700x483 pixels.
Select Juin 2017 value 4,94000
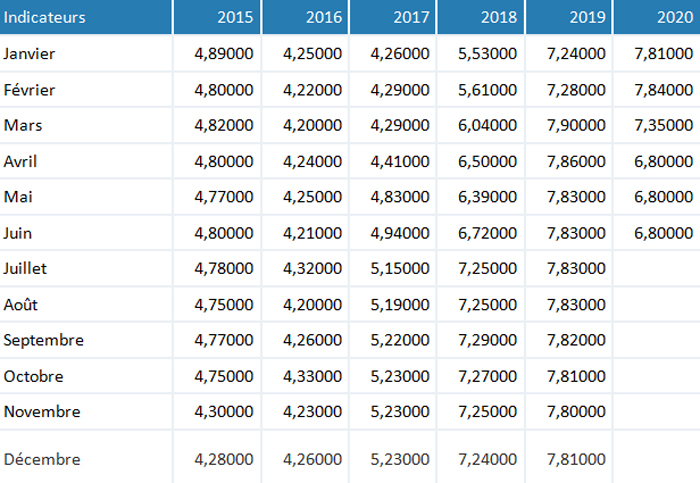point(400,233)
